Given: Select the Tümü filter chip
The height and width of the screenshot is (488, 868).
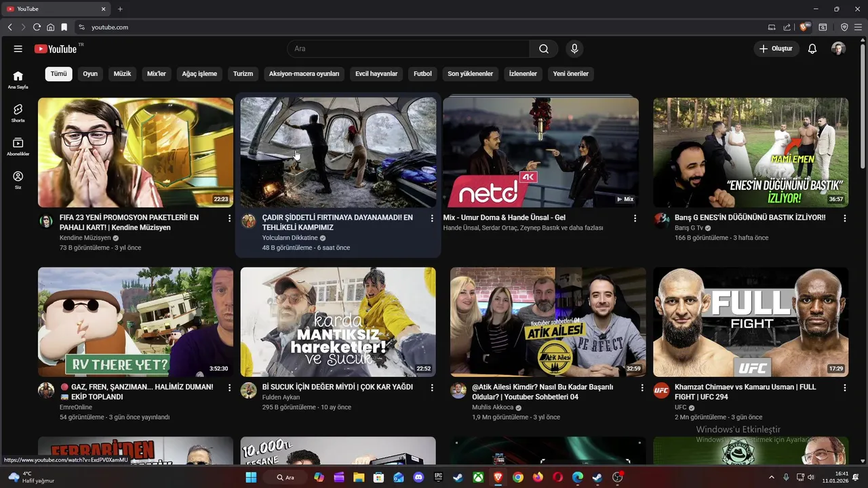Looking at the screenshot, I should tap(59, 74).
